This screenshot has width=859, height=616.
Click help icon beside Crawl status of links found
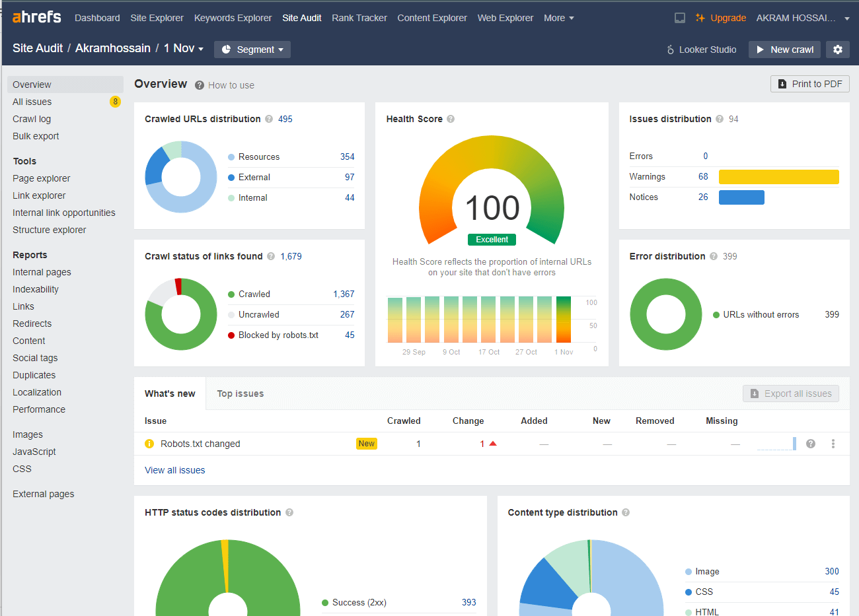[x=271, y=256]
